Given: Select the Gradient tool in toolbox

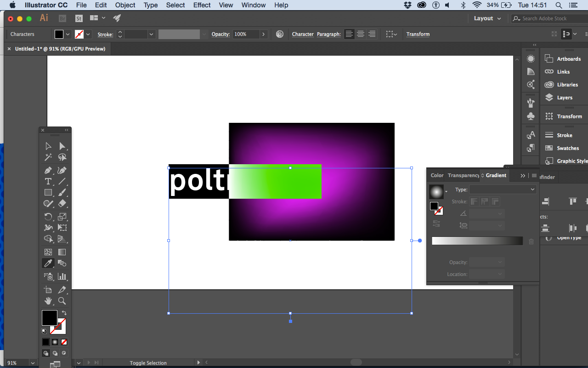Looking at the screenshot, I should (62, 252).
